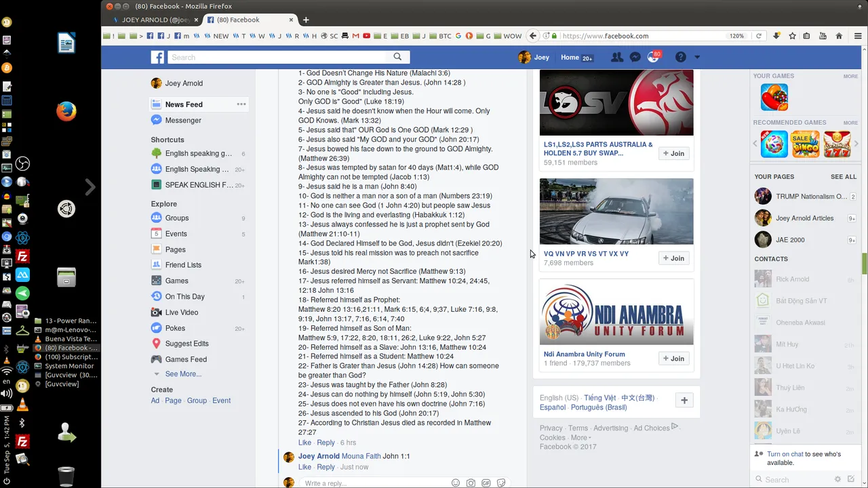
Task: Switch to the (80) Facebook tab
Action: click(x=251, y=20)
